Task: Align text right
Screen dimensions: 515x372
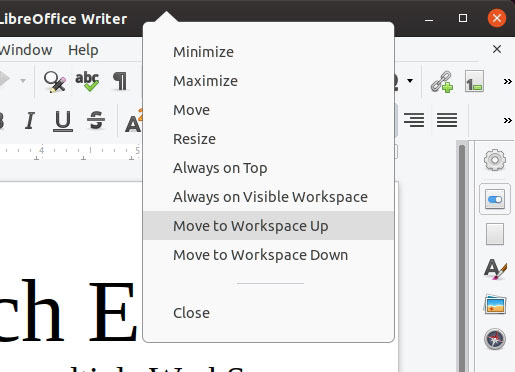Action: pyautogui.click(x=414, y=120)
